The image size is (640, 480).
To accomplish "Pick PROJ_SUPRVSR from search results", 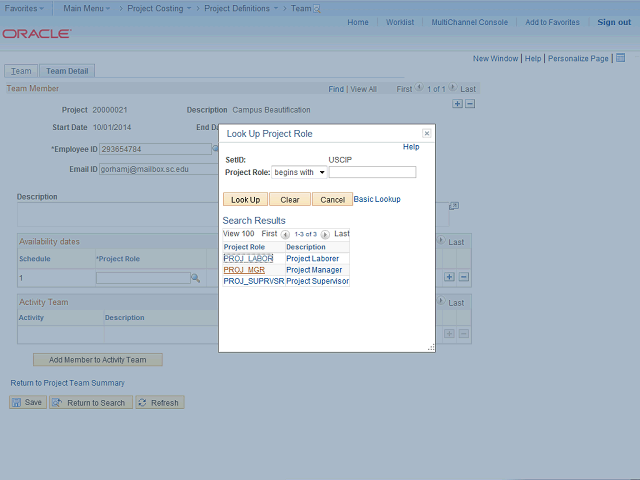I will 254,281.
